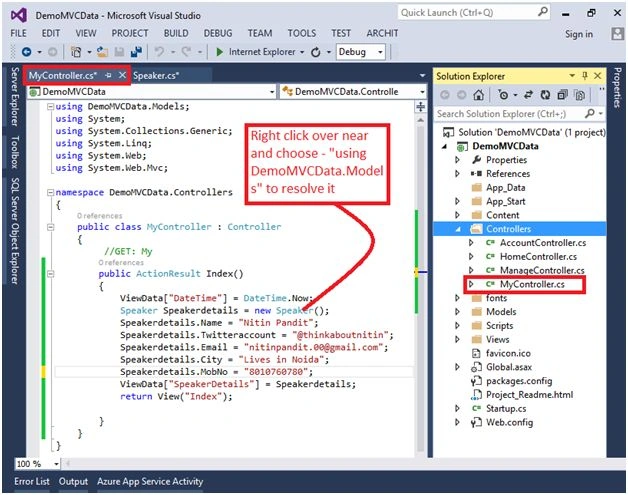
Task: Expand the Models folder node
Action: pyautogui.click(x=457, y=312)
